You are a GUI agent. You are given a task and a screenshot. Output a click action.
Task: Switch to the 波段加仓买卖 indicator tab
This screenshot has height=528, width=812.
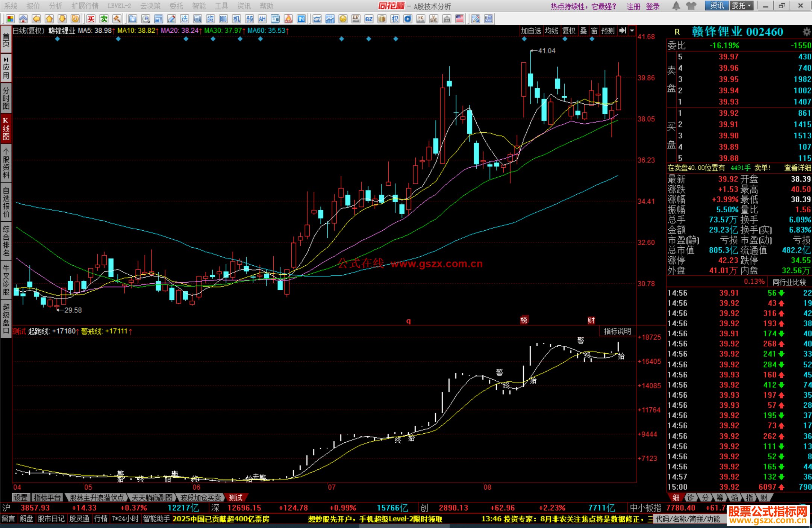[200, 498]
